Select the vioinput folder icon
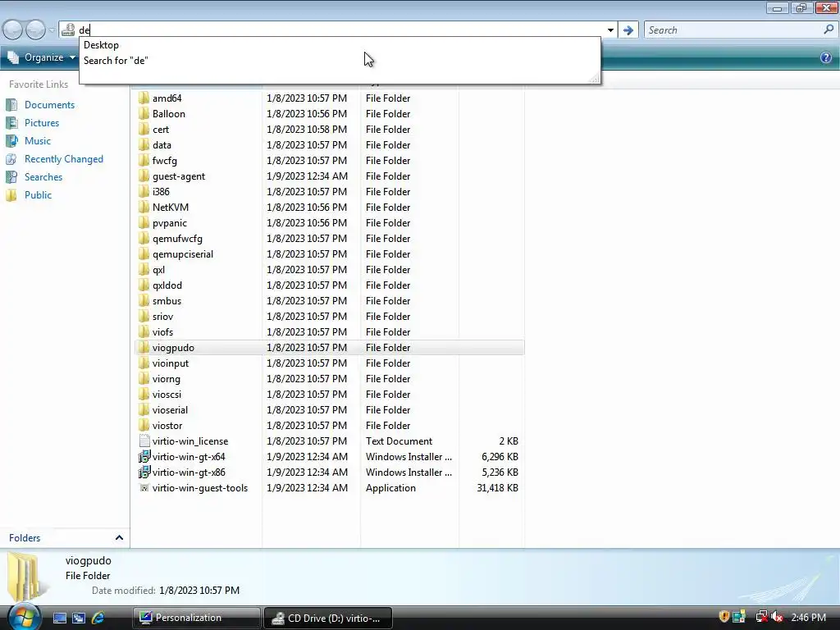This screenshot has width=840, height=630. coord(144,363)
